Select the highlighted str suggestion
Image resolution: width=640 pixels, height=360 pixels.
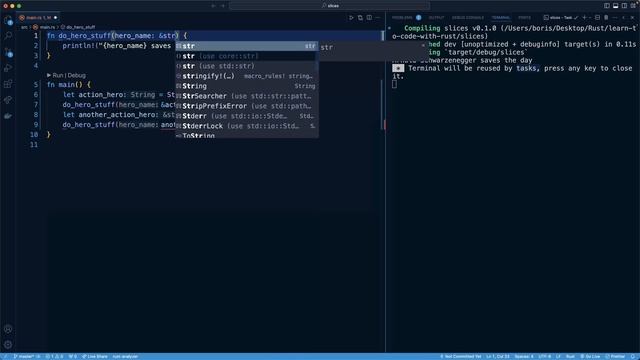point(247,46)
